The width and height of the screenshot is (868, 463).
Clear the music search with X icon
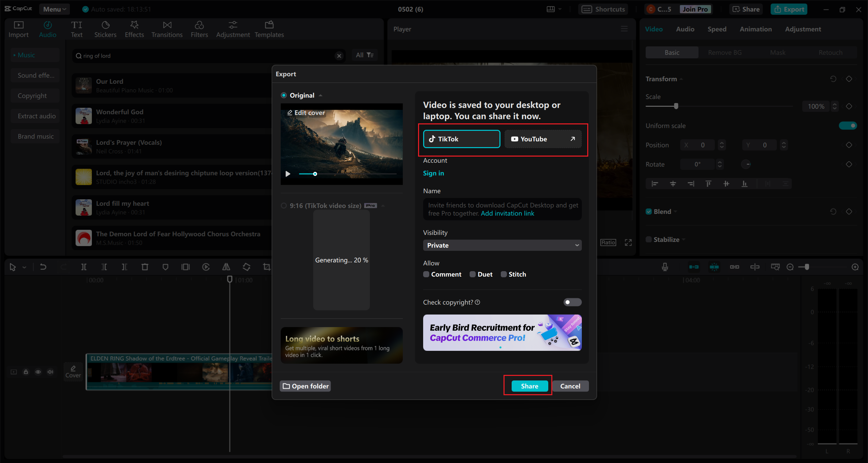[339, 56]
